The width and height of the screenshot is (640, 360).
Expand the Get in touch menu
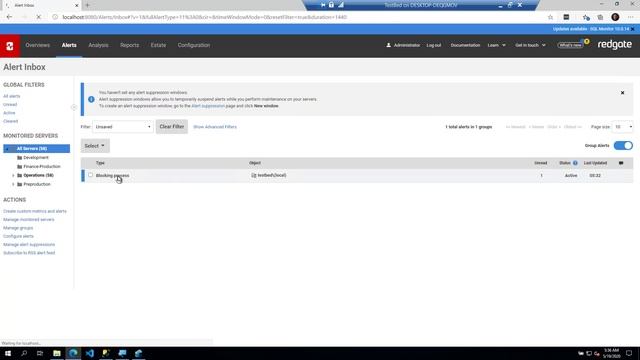coord(530,45)
